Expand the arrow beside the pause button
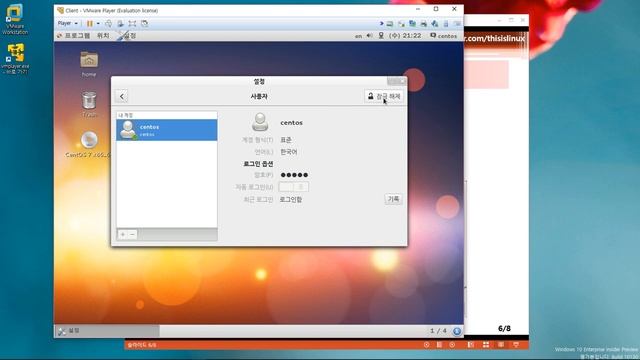 point(98,24)
